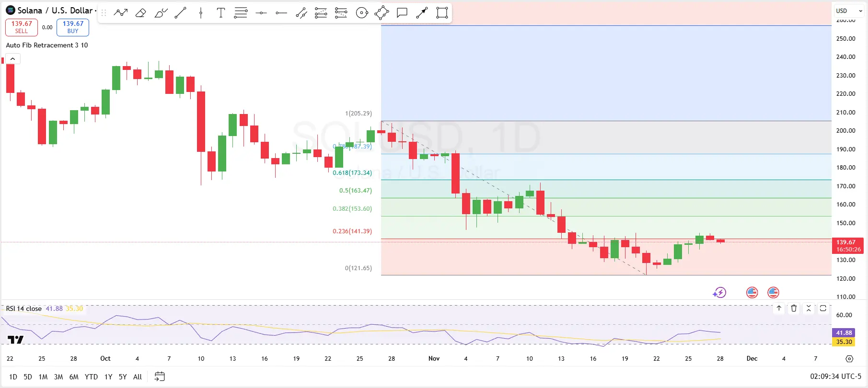Click the 139.67 SELL button
Viewport: 868px width, 388px height.
point(22,27)
